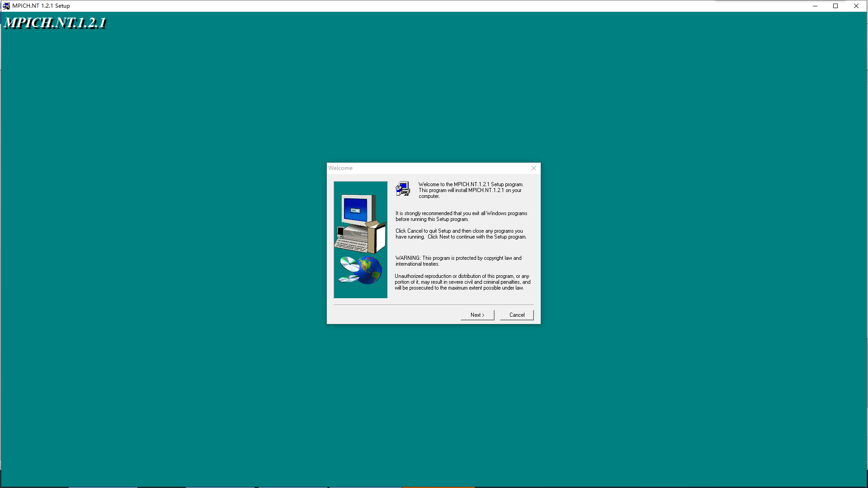Click the taskbar at the bottom of screen
This screenshot has width=868, height=488.
click(434, 486)
